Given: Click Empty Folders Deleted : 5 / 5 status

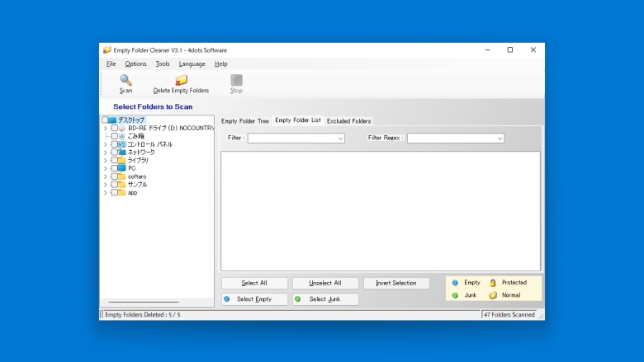Looking at the screenshot, I should (143, 315).
